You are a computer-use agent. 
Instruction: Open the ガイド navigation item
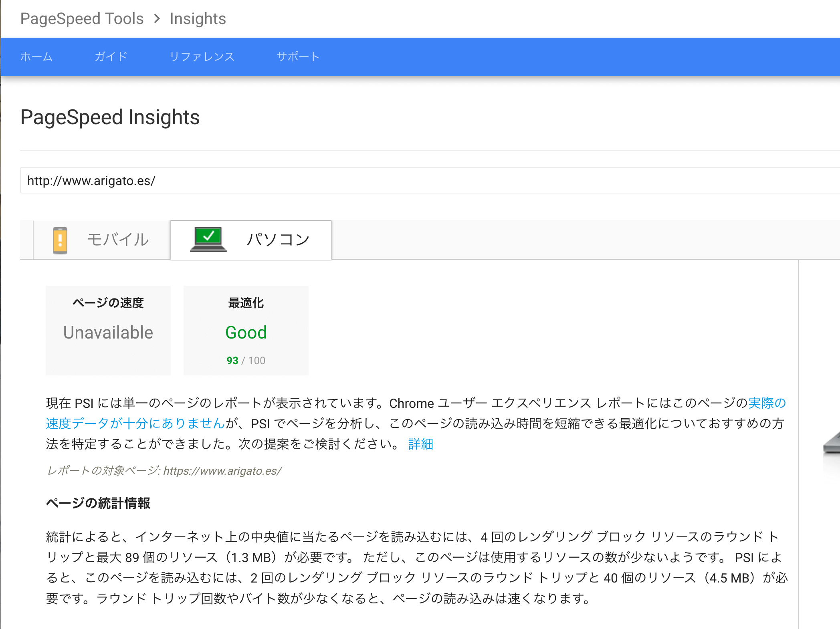(111, 57)
